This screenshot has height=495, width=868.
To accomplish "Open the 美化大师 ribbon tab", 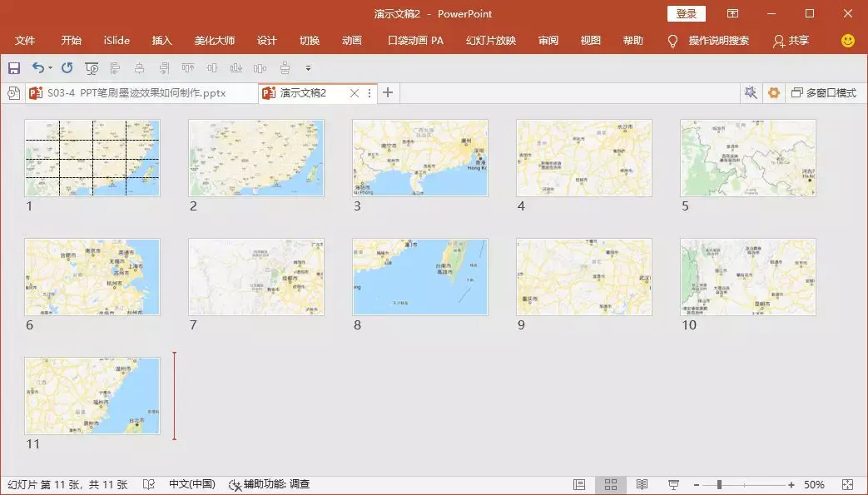I will (215, 41).
